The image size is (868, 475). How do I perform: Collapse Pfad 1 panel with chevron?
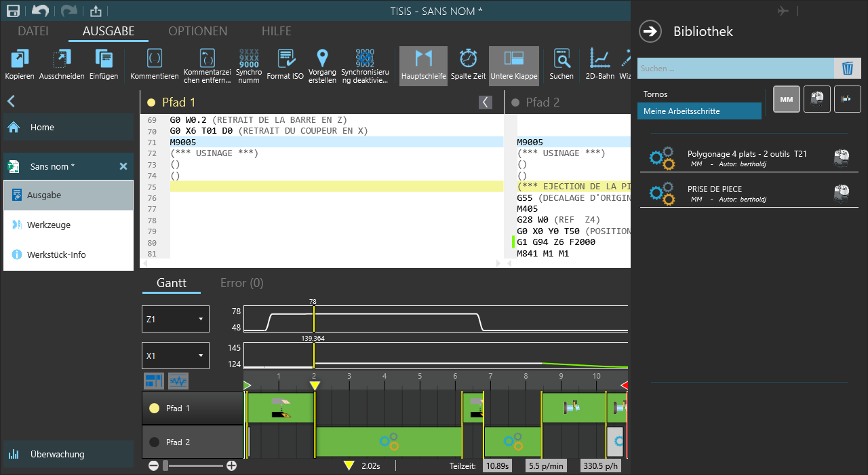(x=486, y=102)
